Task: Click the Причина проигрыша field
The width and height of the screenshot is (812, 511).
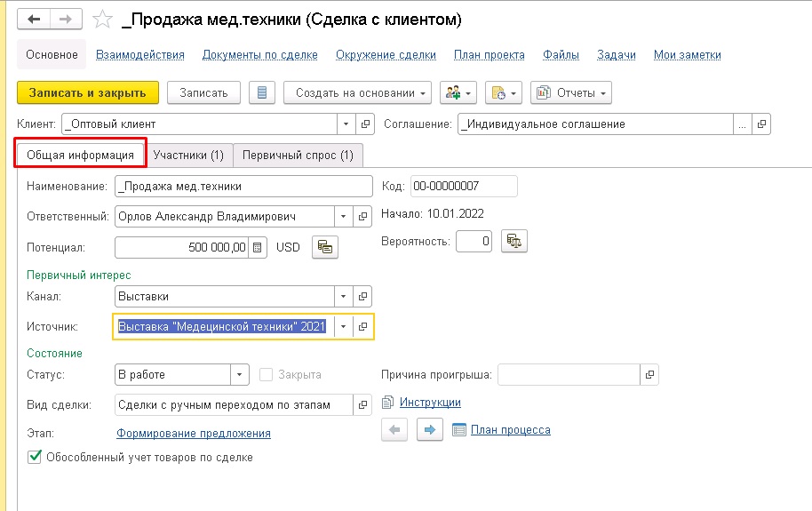Action: pos(569,375)
